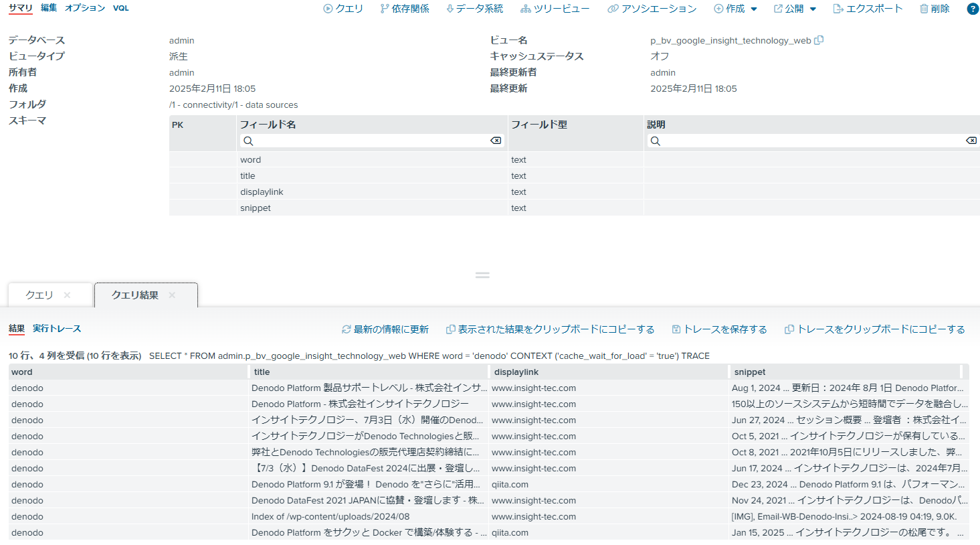The width and height of the screenshot is (980, 545).
Task: Copy the view name using the copy icon
Action: [x=819, y=40]
